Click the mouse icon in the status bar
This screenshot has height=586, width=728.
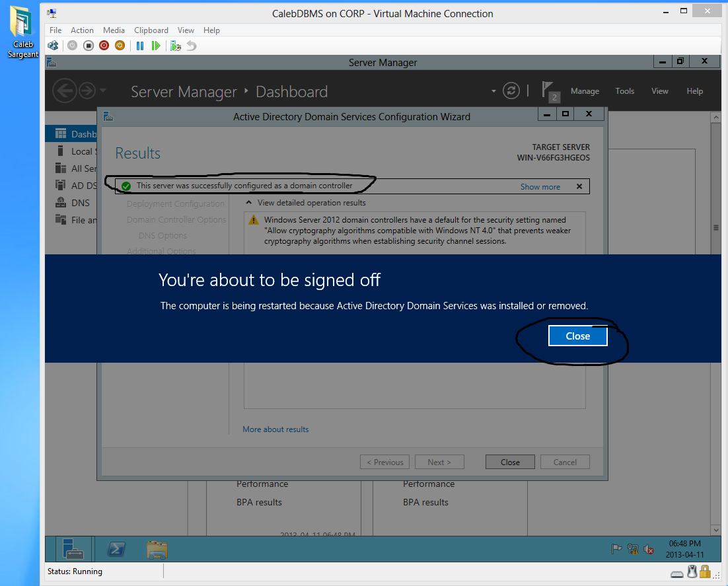[x=692, y=571]
